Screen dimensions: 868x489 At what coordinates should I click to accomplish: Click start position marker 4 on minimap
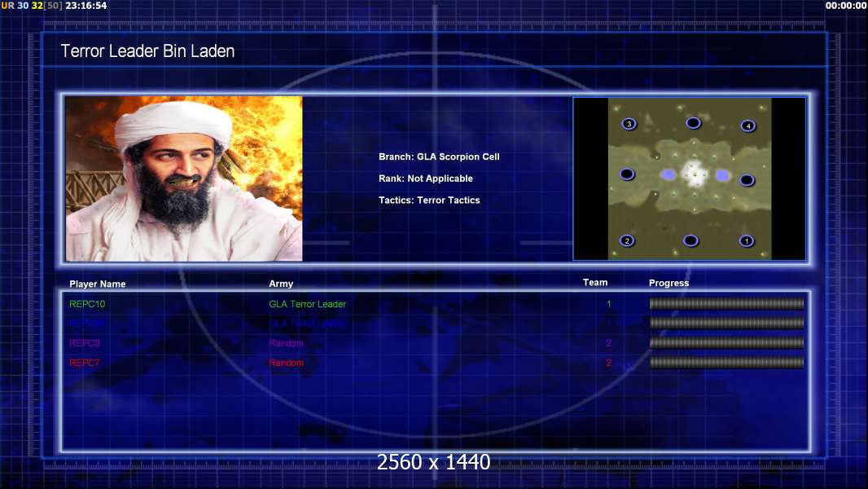coord(747,126)
